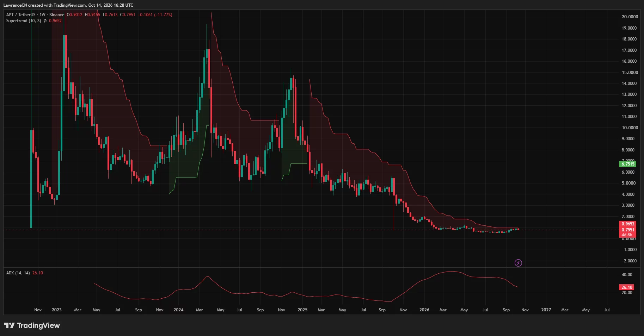
Task: Click the close value C0.7951
Action: click(128, 15)
